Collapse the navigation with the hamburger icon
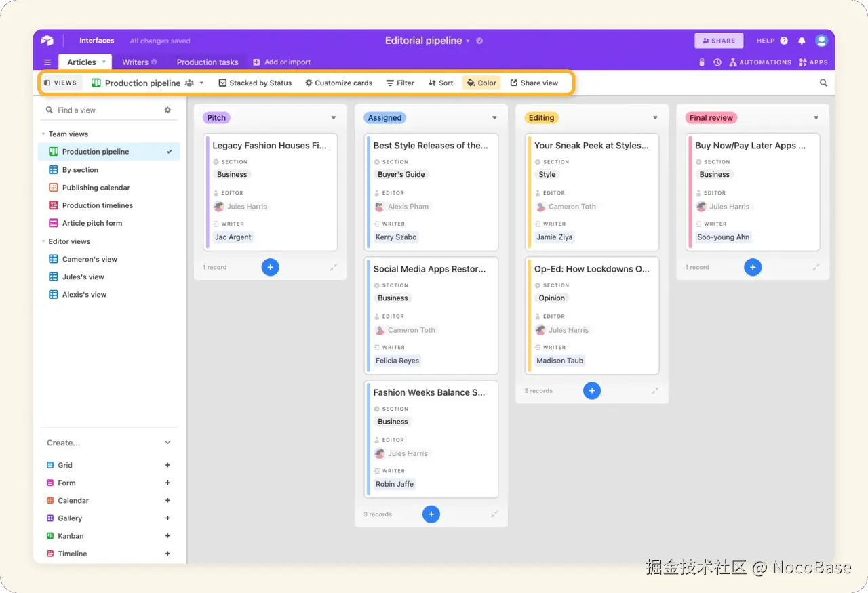The height and width of the screenshot is (593, 868). point(47,62)
